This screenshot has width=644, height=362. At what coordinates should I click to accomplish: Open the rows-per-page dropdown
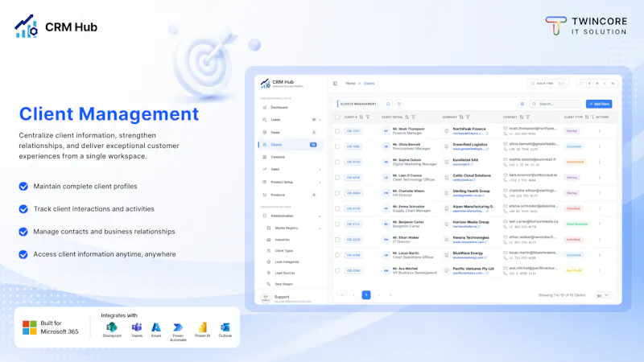603,295
